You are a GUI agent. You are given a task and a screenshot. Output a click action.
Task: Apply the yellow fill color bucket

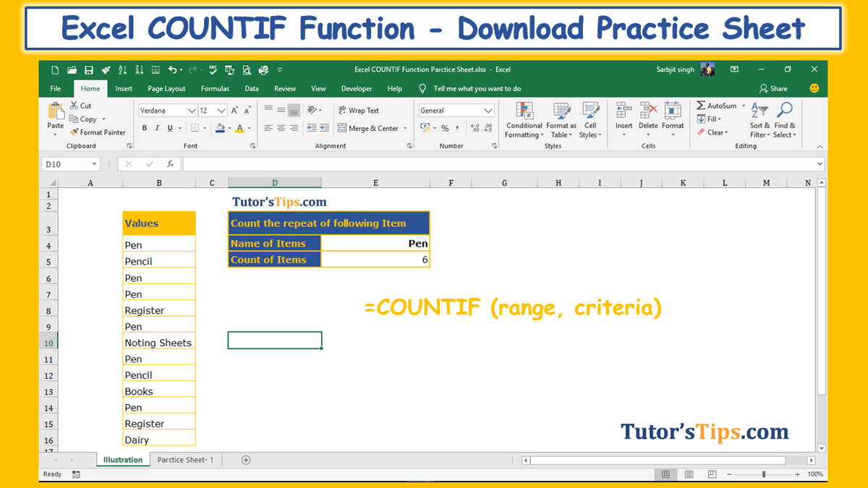pyautogui.click(x=221, y=128)
